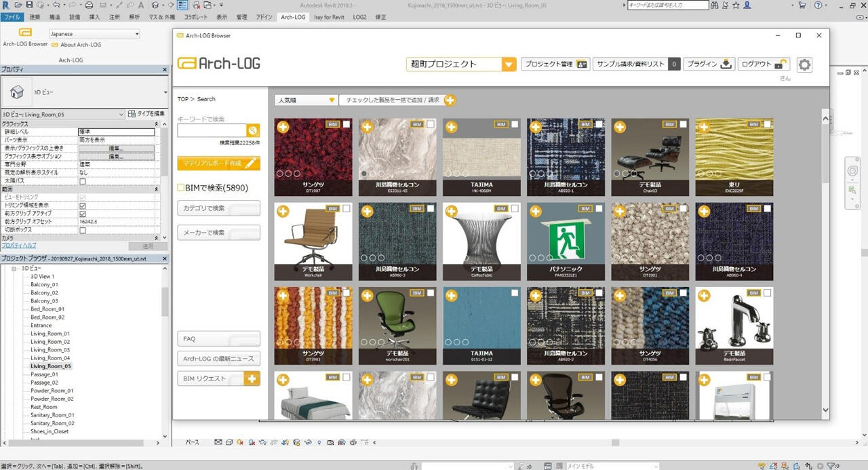Add the Sangetsu DT1907 carpet with plus icon
The height and width of the screenshot is (470, 868).
coord(283,127)
